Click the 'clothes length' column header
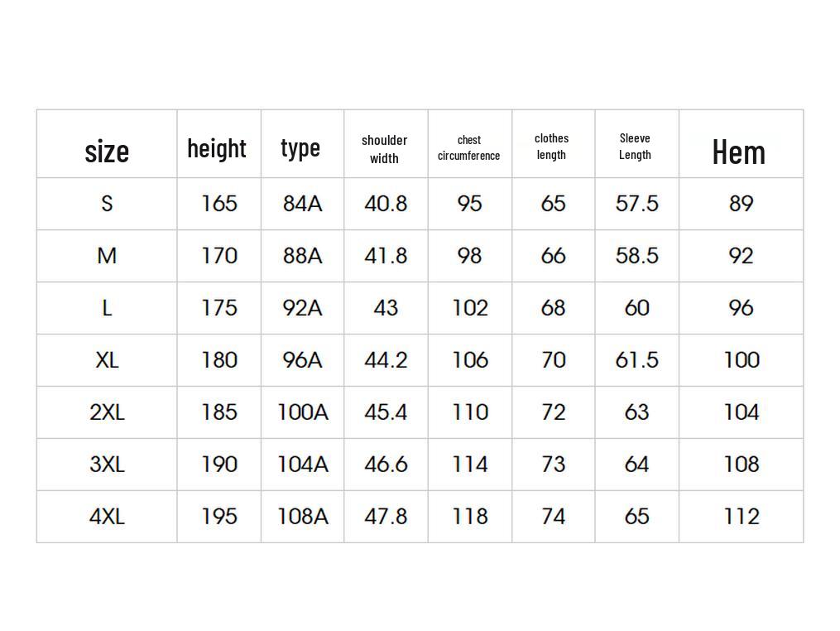The height and width of the screenshot is (631, 840). pos(551,147)
